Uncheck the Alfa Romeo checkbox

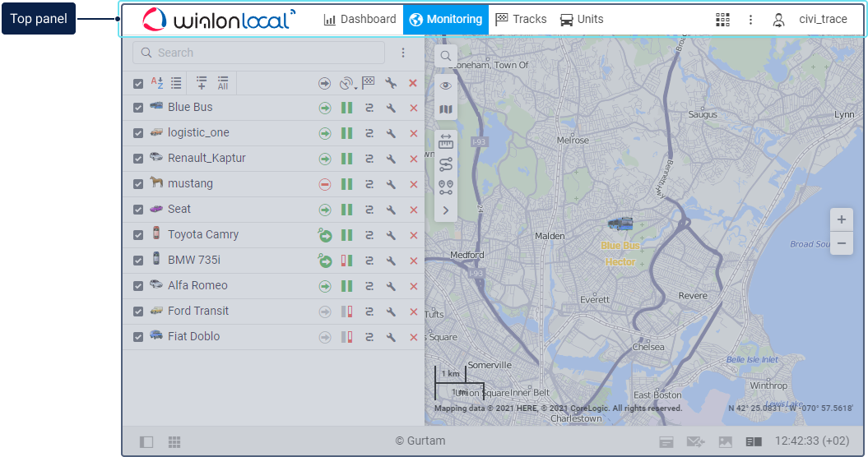click(x=138, y=286)
